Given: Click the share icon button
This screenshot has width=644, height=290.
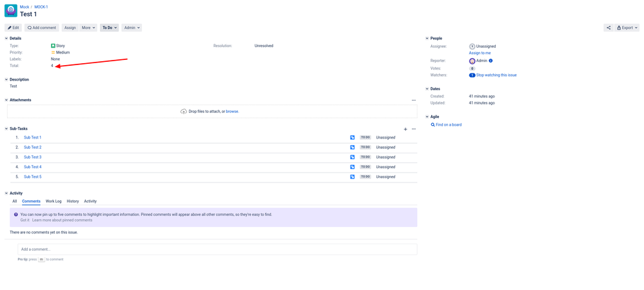Looking at the screenshot, I should pos(609,28).
